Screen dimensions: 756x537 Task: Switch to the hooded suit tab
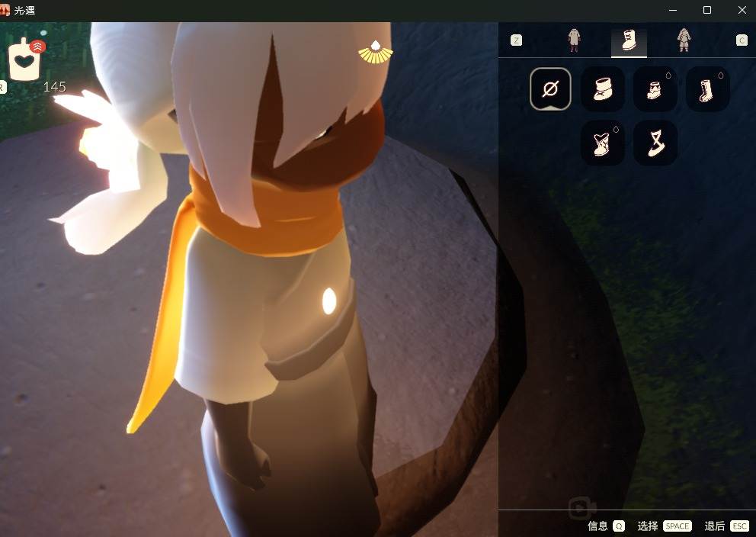coord(684,40)
